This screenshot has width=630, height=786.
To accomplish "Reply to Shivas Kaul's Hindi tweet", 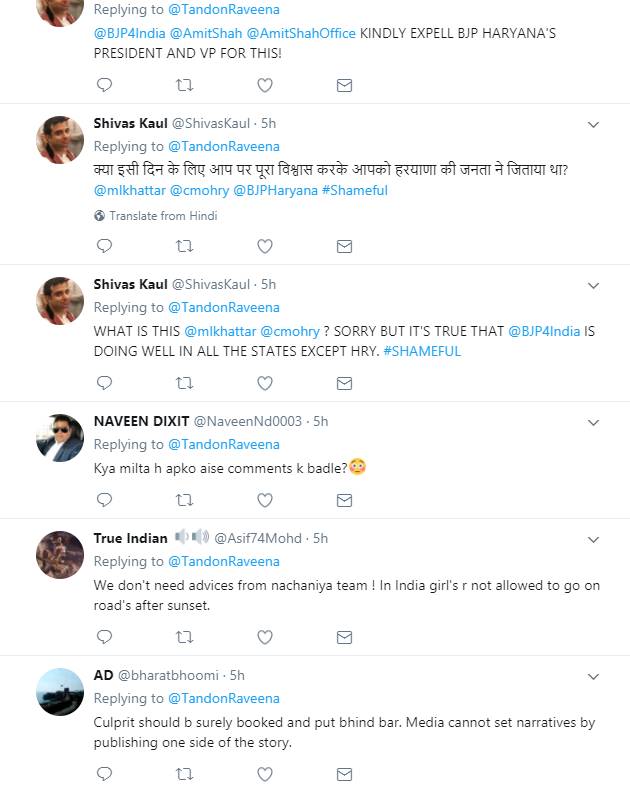I will click(x=104, y=245).
